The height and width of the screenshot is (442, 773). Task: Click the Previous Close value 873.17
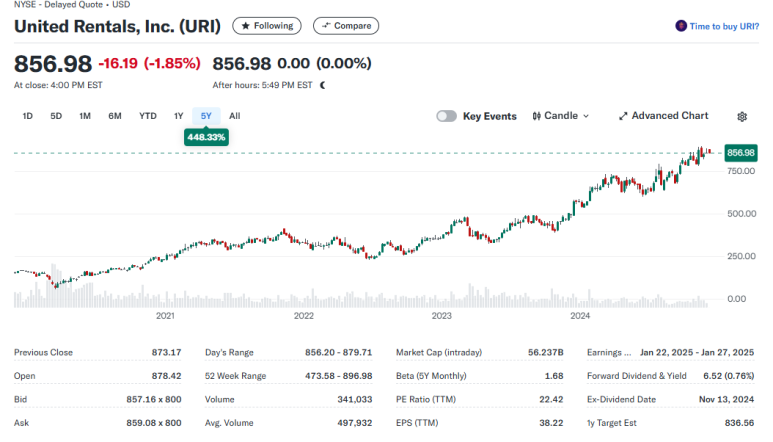(x=166, y=352)
